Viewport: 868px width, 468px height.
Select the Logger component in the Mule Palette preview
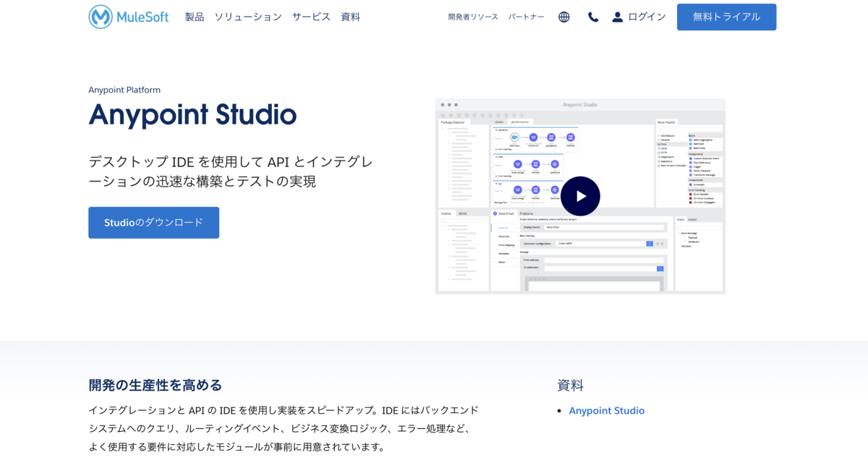691,167
